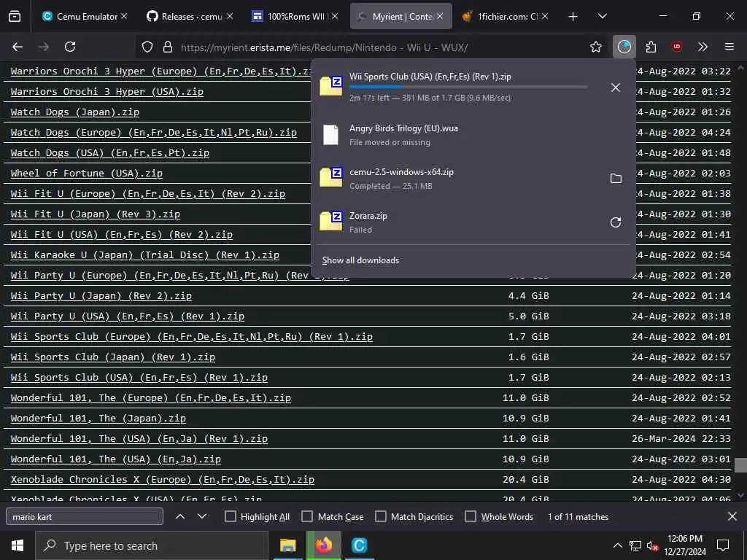Viewport: 747px width, 560px height.
Task: Expand the list all tabs dropdown
Action: point(602,17)
